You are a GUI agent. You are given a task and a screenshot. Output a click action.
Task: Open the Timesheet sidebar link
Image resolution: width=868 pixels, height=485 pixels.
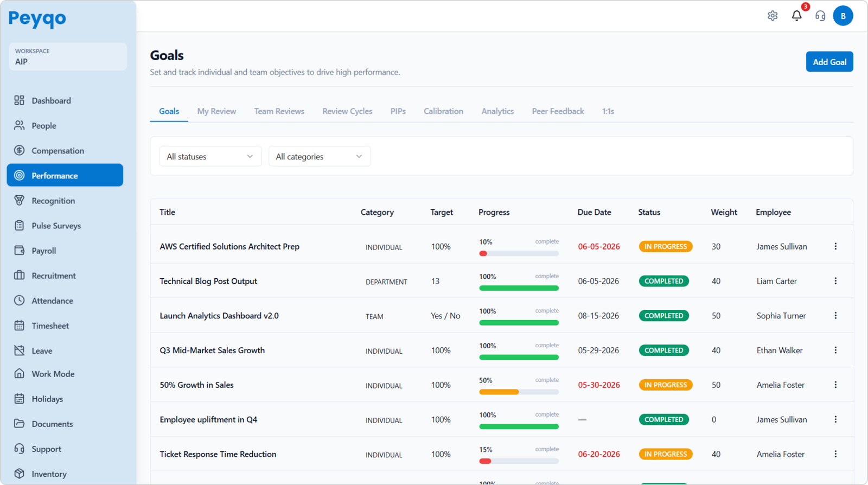[x=65, y=326]
